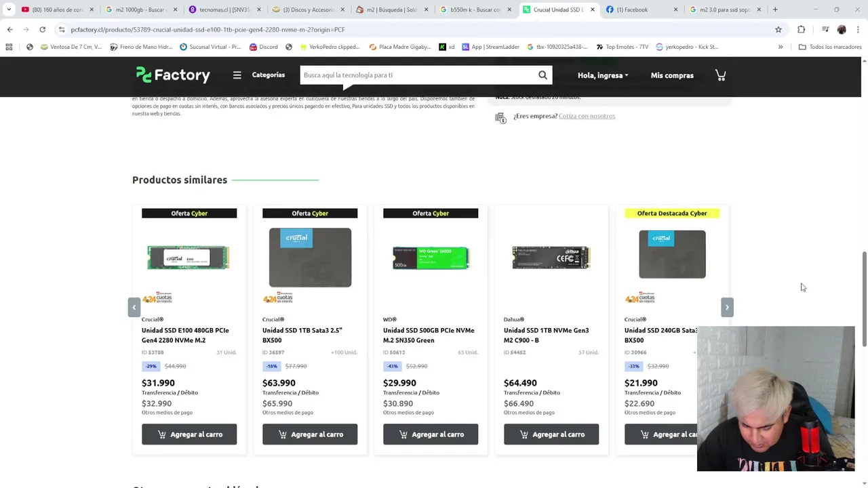Screen dimensions: 868x488
Task: Close the Crucial Unidad SSD tab
Action: [x=592, y=9]
